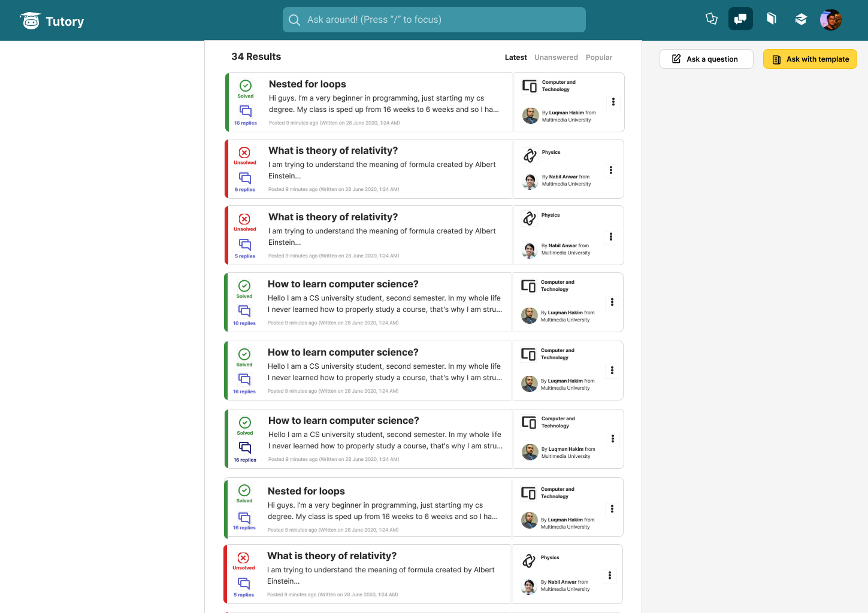Open the user profile avatar in header

pos(831,20)
